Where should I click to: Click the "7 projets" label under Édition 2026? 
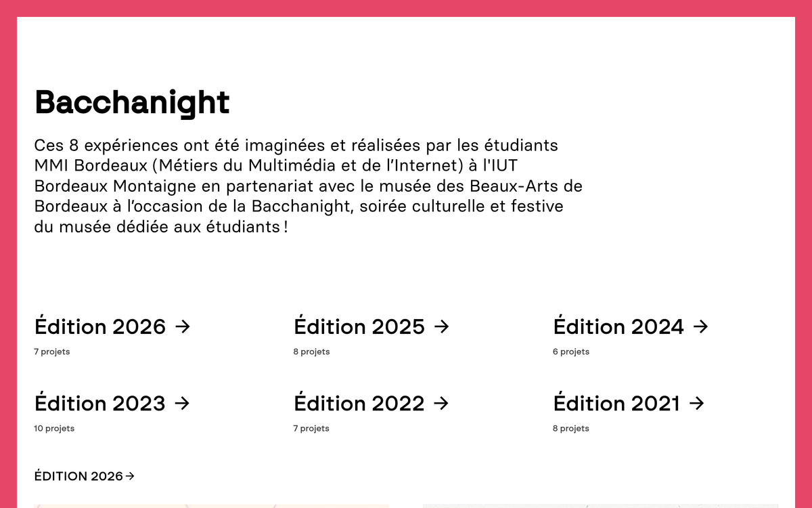[52, 352]
